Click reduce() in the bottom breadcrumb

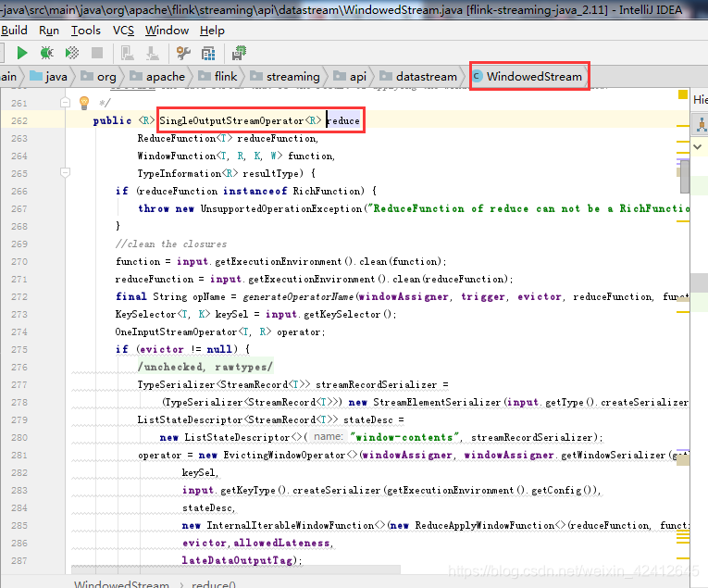(x=214, y=584)
